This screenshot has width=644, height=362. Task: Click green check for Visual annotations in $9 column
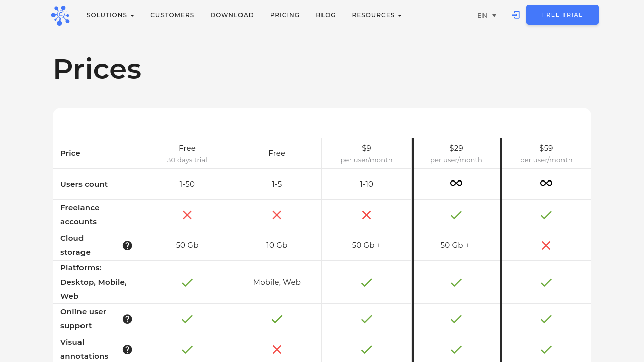click(366, 349)
